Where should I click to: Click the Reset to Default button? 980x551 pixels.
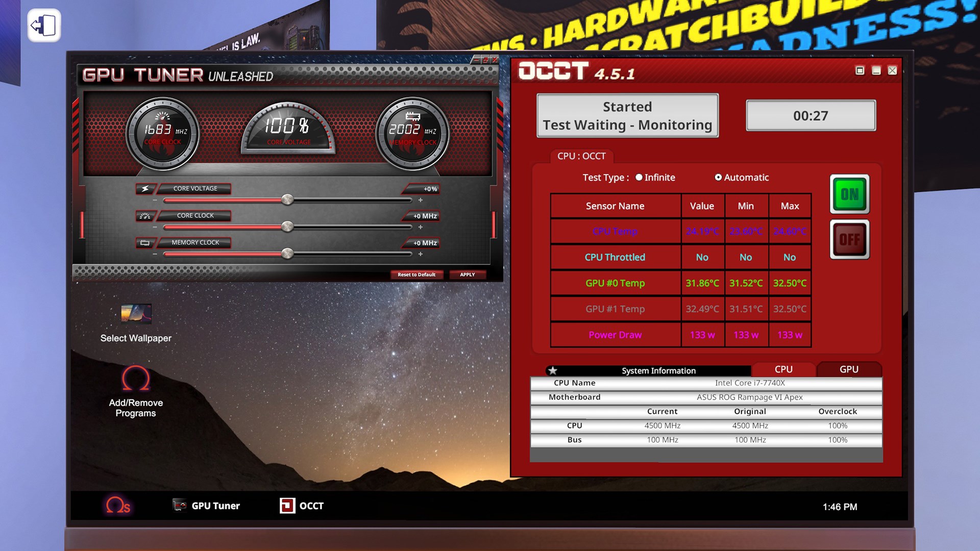(x=416, y=274)
